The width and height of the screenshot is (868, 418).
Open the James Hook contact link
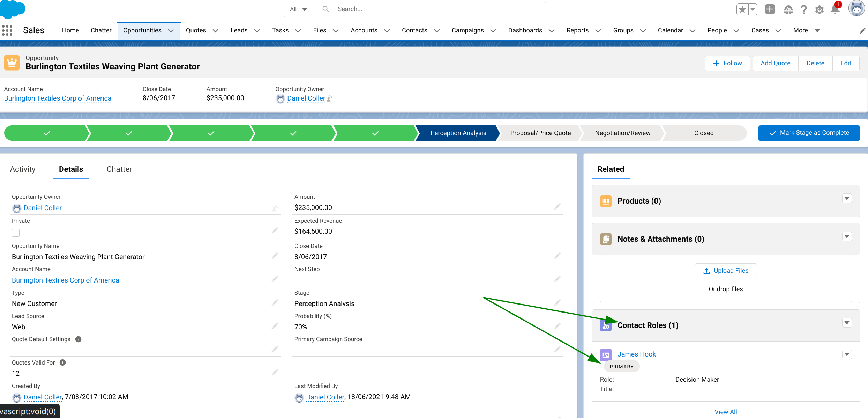point(637,354)
